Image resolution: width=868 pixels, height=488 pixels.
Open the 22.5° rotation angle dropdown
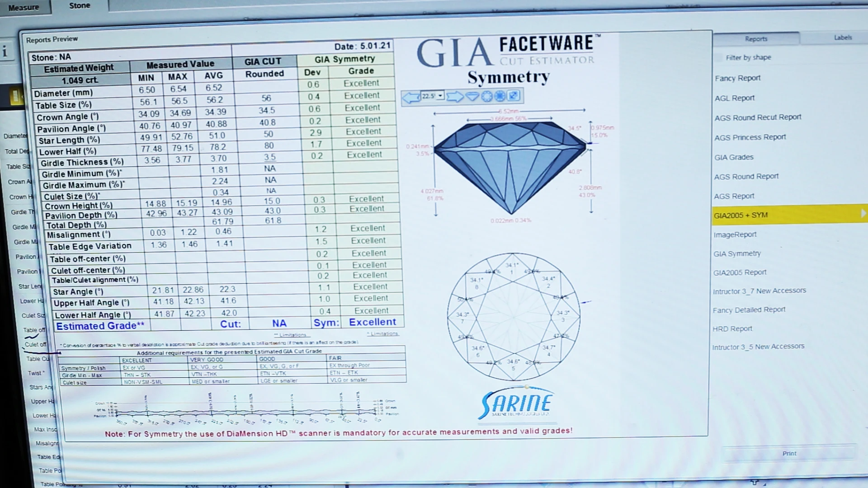click(x=440, y=96)
